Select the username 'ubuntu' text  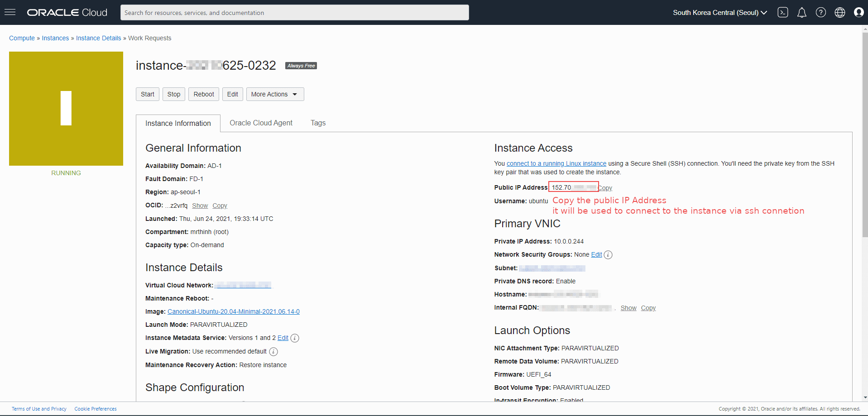point(538,201)
